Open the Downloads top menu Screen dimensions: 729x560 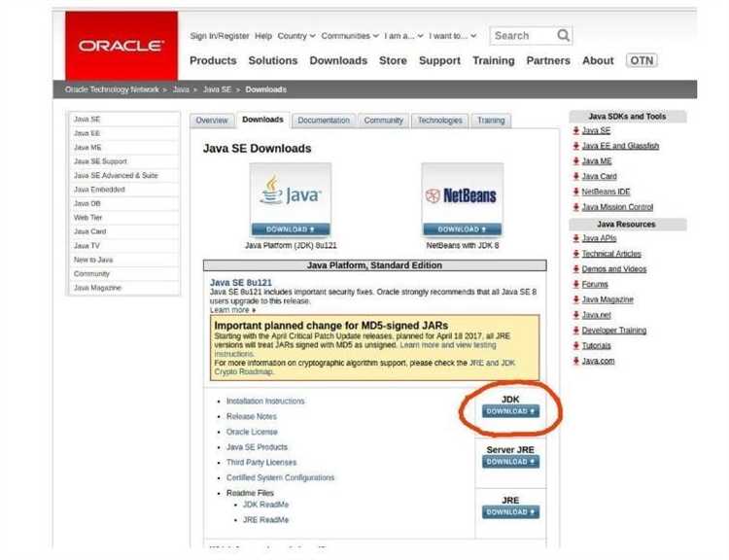(338, 60)
